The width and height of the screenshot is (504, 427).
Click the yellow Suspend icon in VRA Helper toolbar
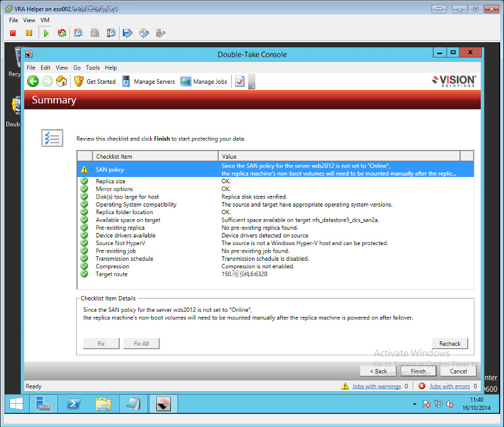coord(29,33)
